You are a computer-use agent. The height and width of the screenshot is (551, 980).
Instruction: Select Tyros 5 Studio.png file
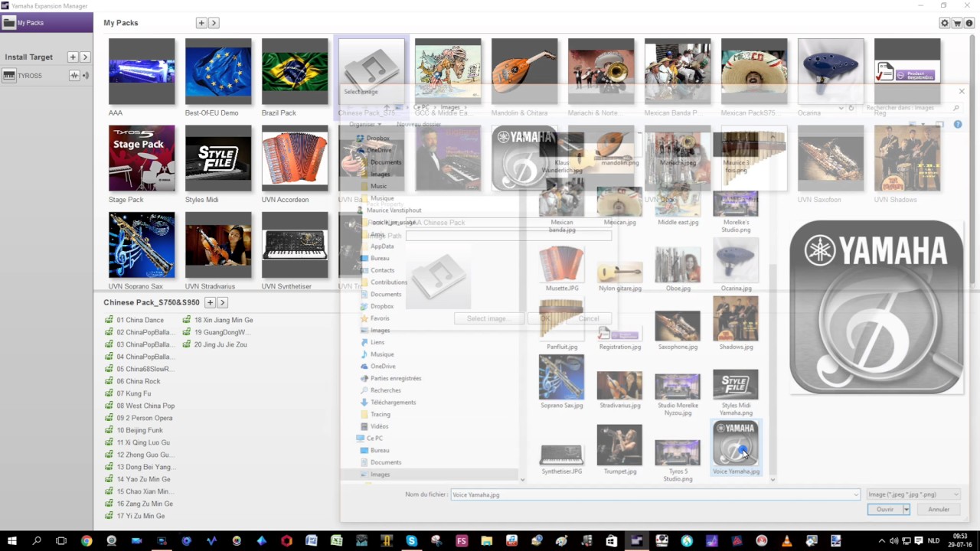coord(678,460)
